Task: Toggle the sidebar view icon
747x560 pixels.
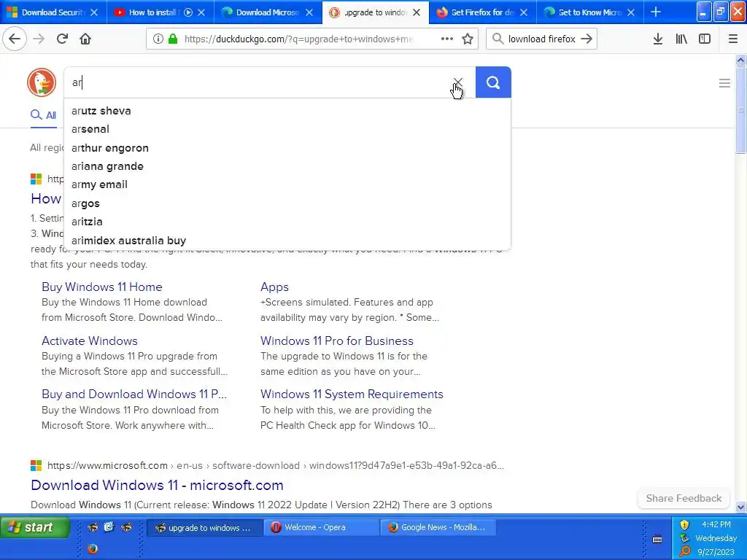Action: click(x=705, y=39)
